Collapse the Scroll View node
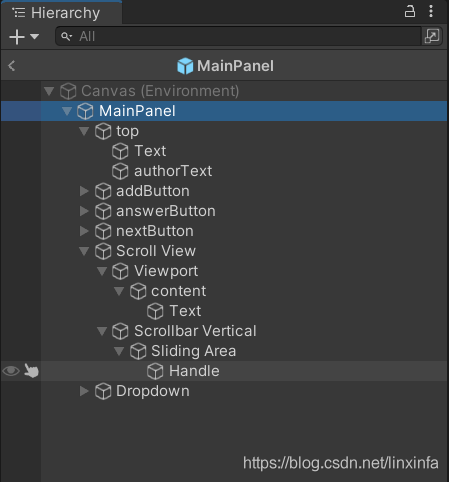449x482 pixels. click(x=84, y=251)
